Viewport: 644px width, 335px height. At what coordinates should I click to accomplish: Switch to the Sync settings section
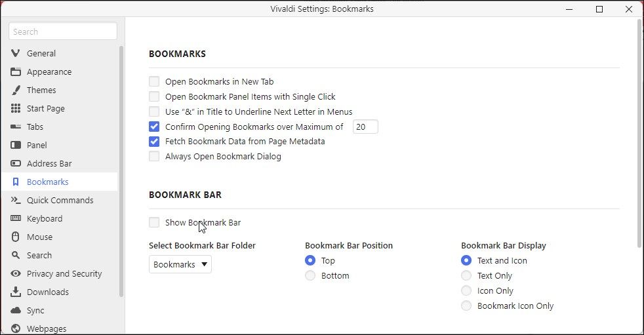tap(35, 311)
